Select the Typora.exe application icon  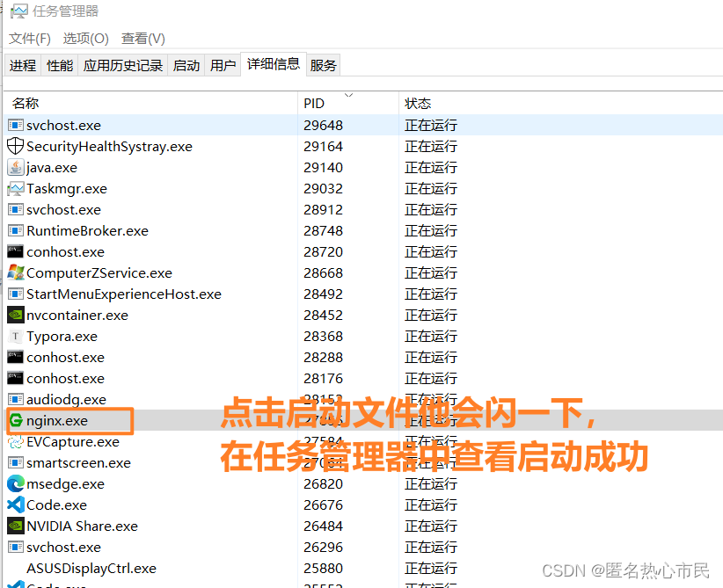pyautogui.click(x=15, y=336)
